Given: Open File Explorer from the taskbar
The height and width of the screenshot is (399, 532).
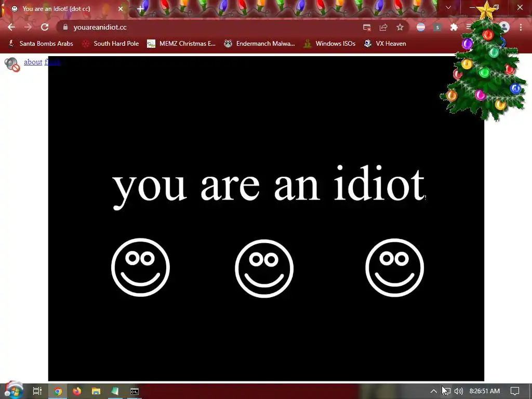Looking at the screenshot, I should tap(96, 391).
